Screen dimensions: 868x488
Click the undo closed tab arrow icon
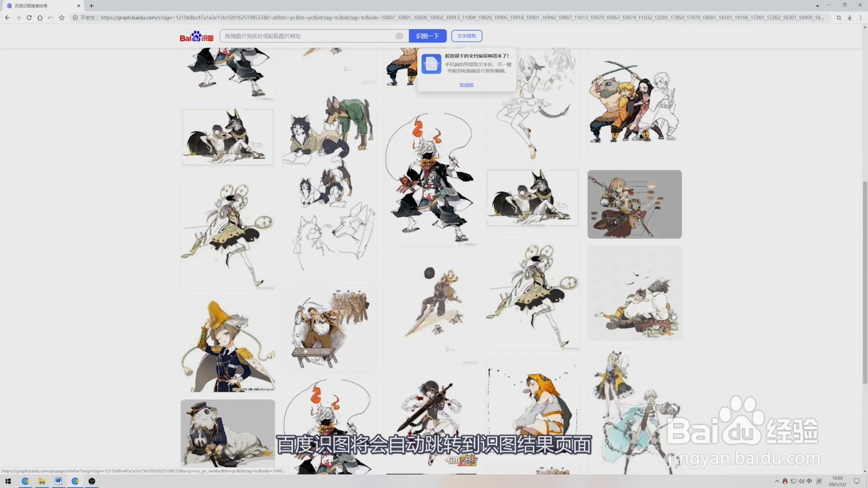coord(50,17)
